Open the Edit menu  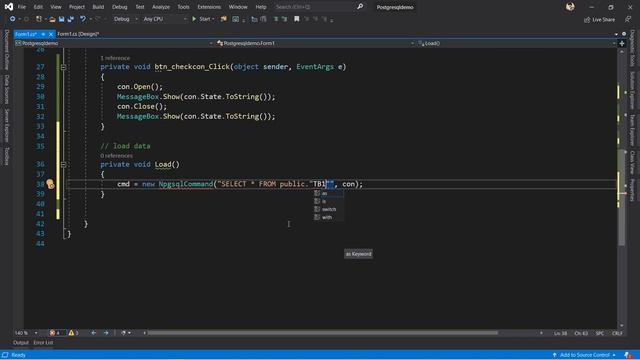tap(38, 7)
